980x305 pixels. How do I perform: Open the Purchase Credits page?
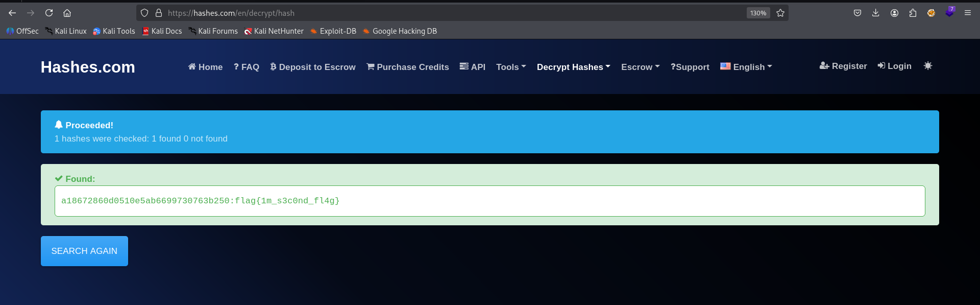(x=407, y=67)
